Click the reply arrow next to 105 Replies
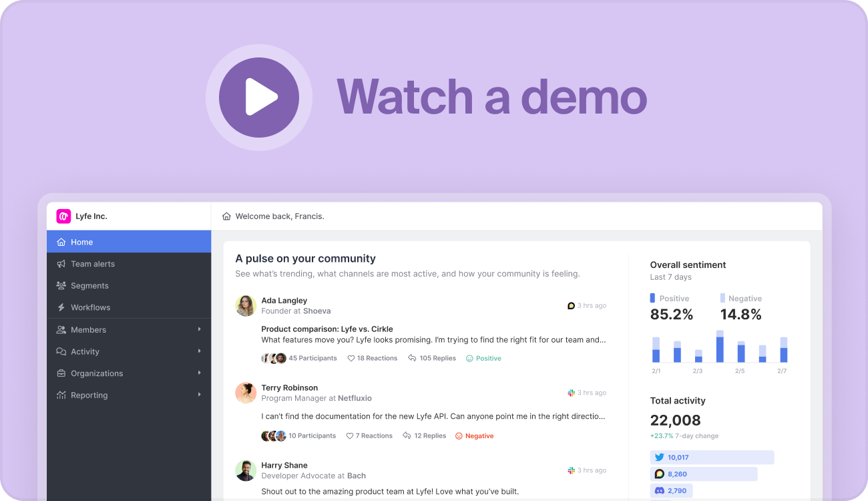Screen dimensions: 868x501 (x=412, y=358)
